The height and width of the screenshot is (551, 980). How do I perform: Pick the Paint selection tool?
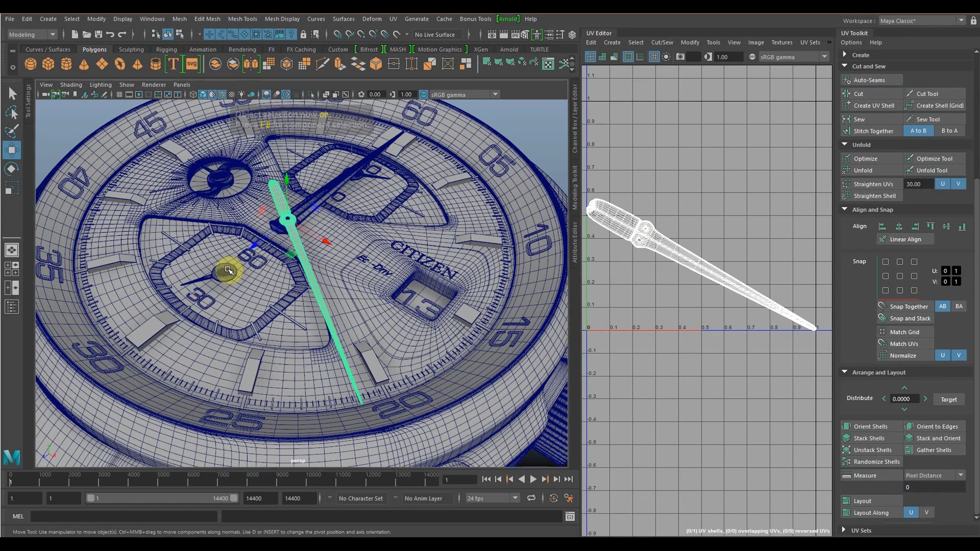pyautogui.click(x=11, y=131)
